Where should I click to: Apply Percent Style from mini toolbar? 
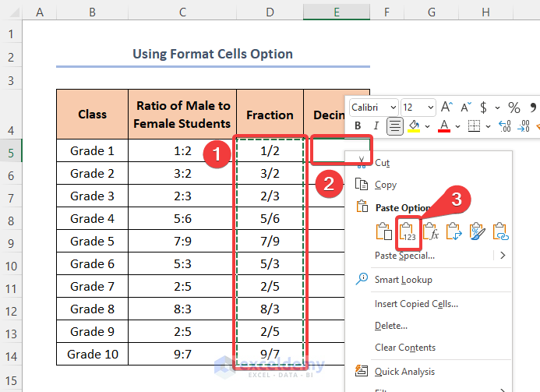coord(514,107)
